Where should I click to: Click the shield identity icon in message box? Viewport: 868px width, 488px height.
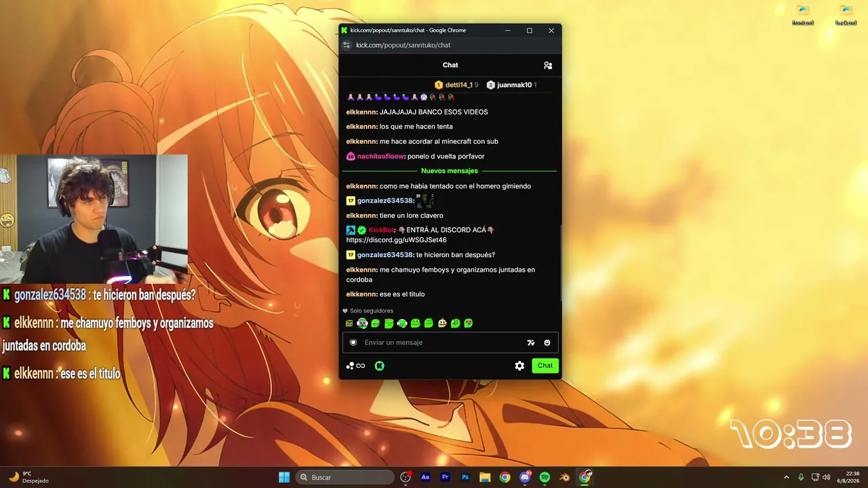(x=353, y=342)
